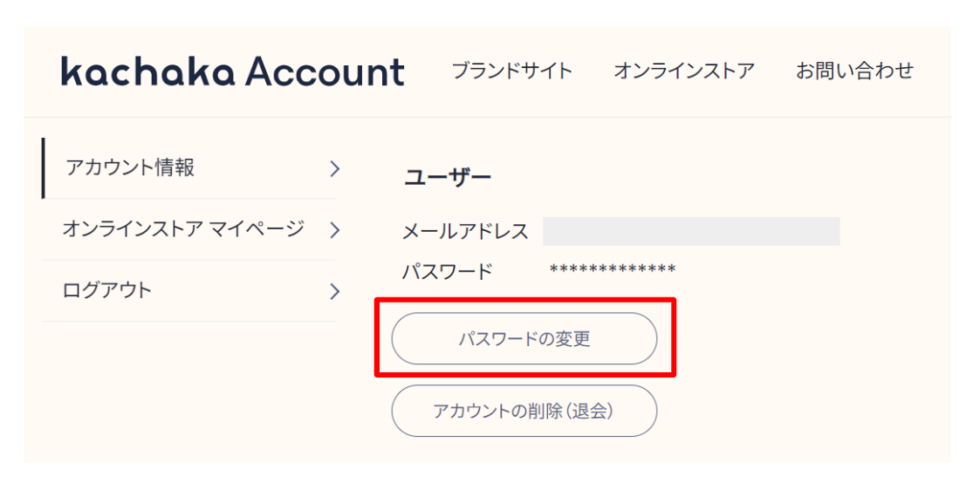Open オンラインストア マイページ from the sidebar
The image size is (980, 490).
(183, 229)
